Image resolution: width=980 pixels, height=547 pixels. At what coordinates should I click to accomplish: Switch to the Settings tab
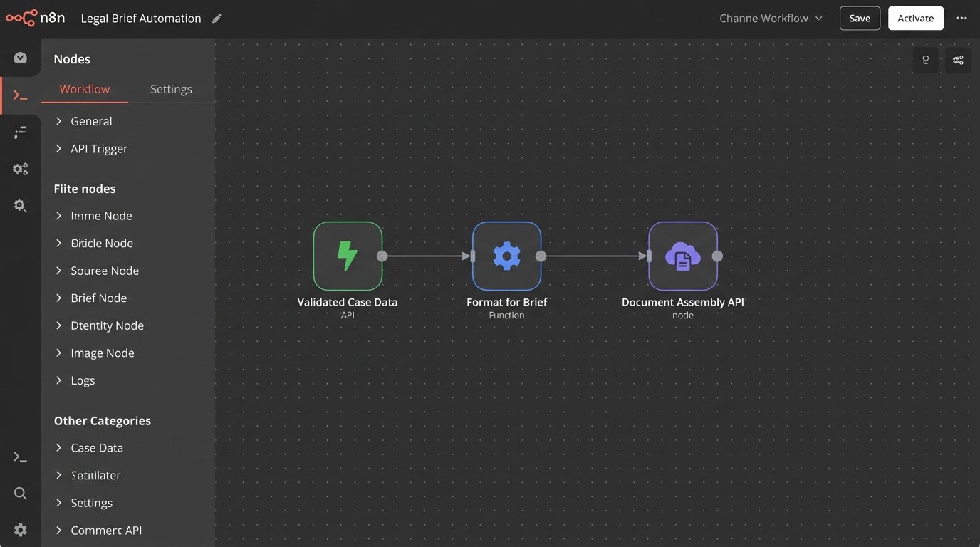[x=171, y=89]
